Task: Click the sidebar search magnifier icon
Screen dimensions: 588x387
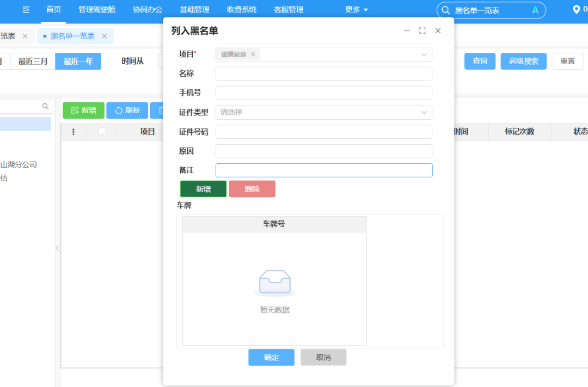Action: tap(45, 107)
